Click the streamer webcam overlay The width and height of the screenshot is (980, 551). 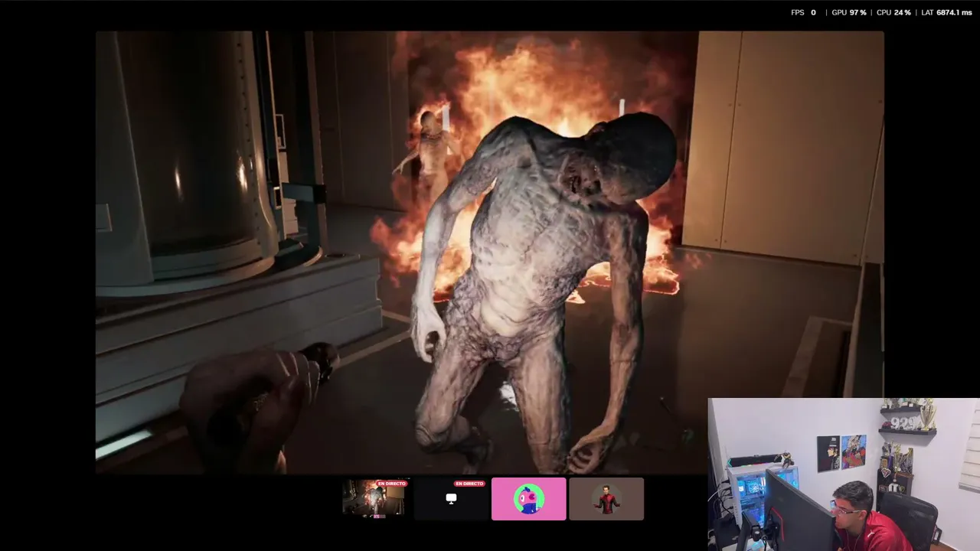(844, 474)
